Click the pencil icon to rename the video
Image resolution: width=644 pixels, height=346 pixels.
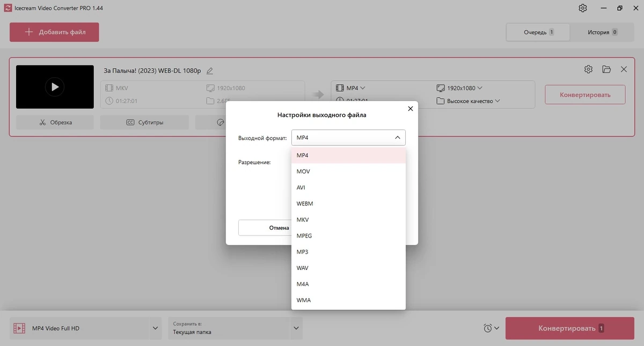click(x=210, y=71)
